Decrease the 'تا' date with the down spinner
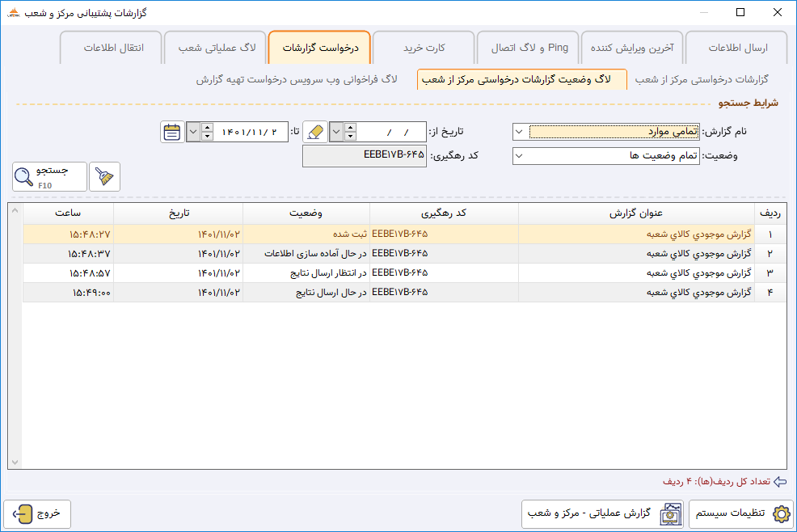 207,137
